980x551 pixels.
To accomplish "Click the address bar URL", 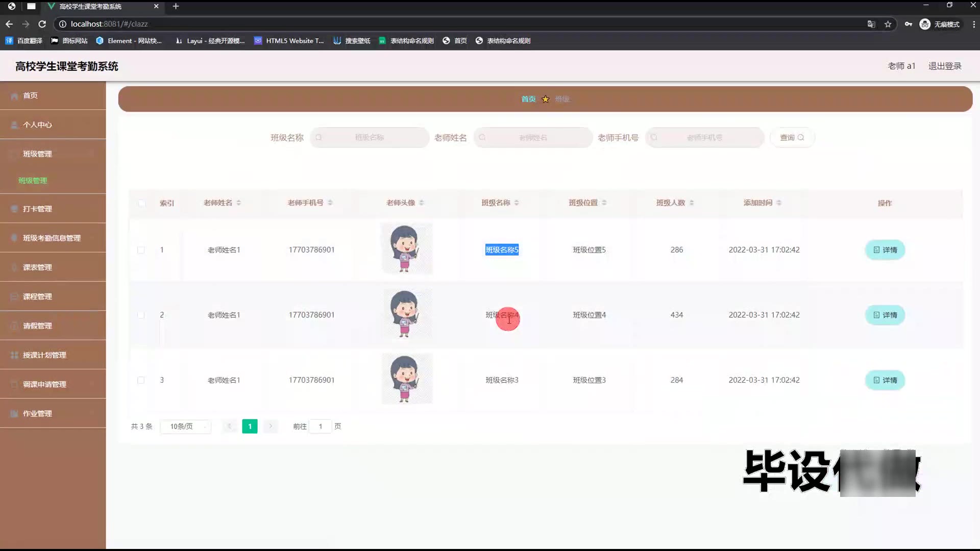I will pyautogui.click(x=109, y=24).
